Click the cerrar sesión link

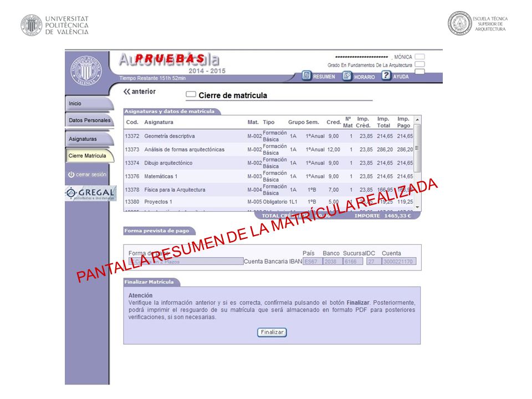(x=91, y=175)
